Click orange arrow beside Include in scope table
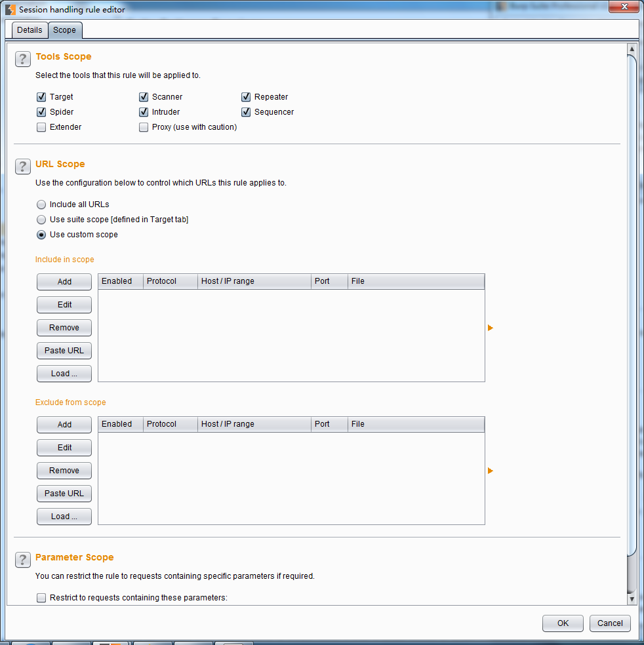644x645 pixels. pyautogui.click(x=490, y=328)
